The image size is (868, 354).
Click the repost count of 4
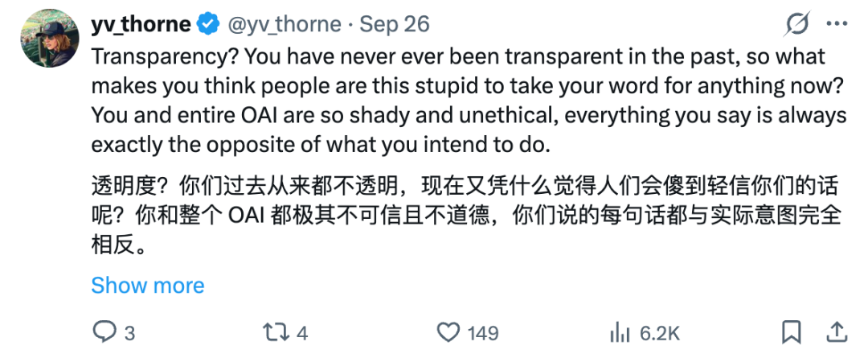click(302, 333)
